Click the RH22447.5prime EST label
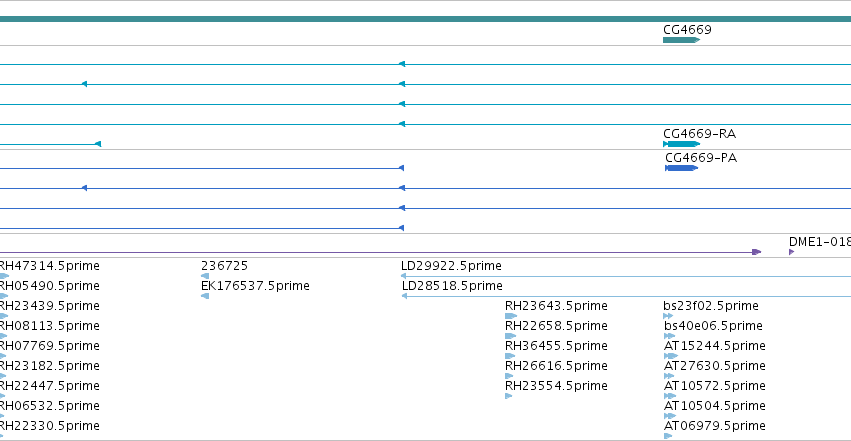Image resolution: width=851 pixels, height=441 pixels. tap(50, 386)
